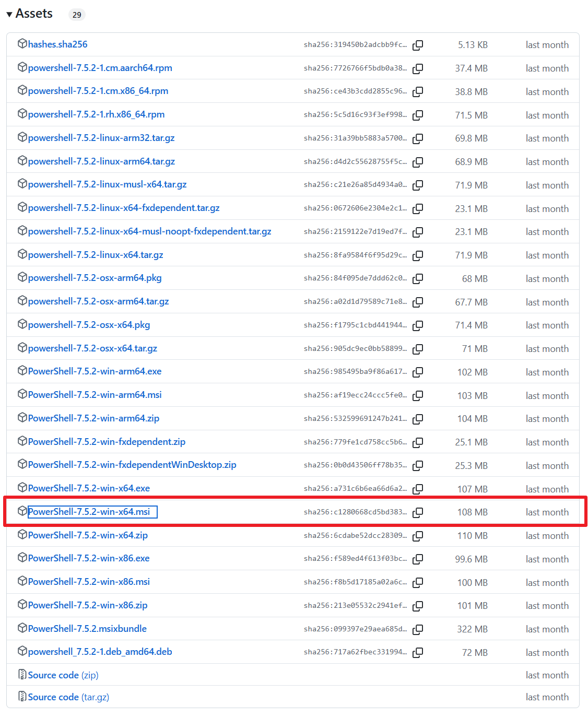Viewport: 588px width, 717px height.
Task: Copy hash of win-fxdependent.zip asset
Action: 418,443
